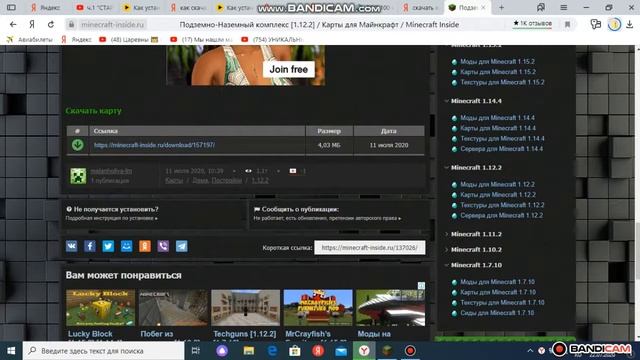Switch to the first 'Яндекс' tab

(x=46, y=7)
